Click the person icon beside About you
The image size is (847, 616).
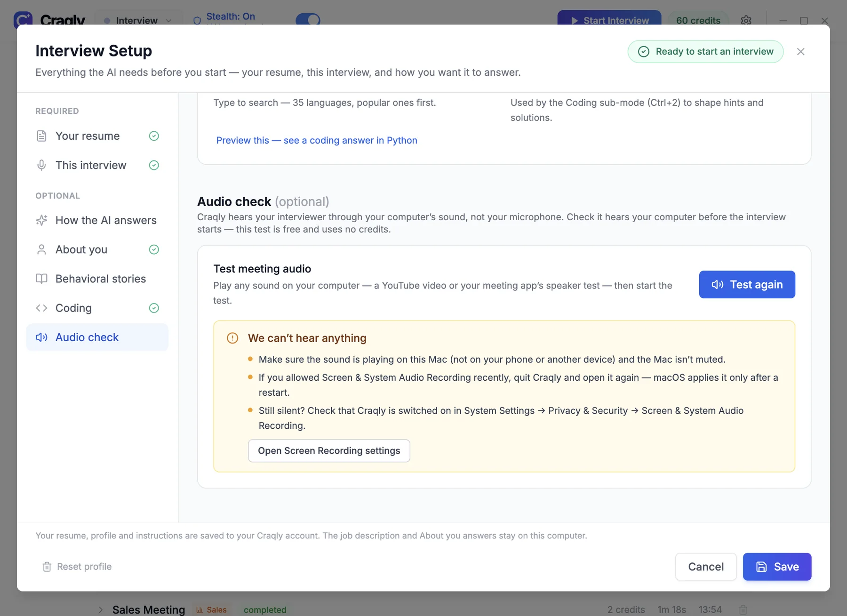click(41, 249)
